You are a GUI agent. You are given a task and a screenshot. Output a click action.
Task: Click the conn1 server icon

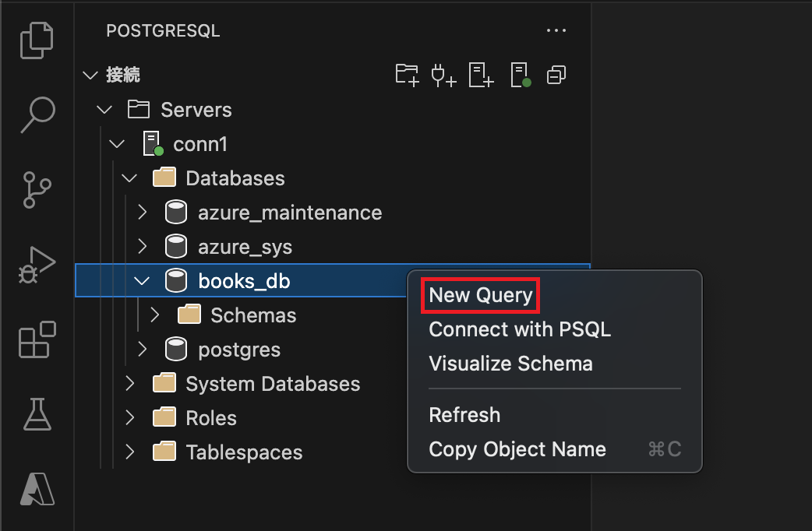click(154, 144)
